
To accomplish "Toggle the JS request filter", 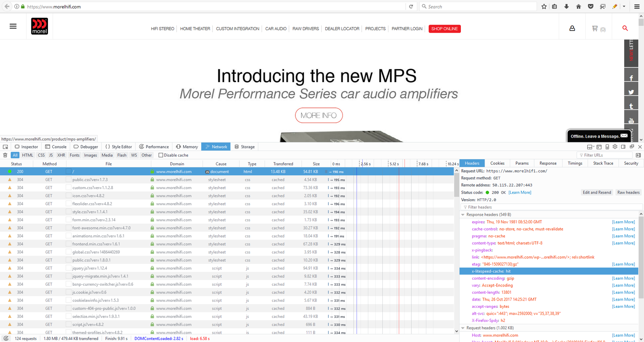I will pos(51,155).
